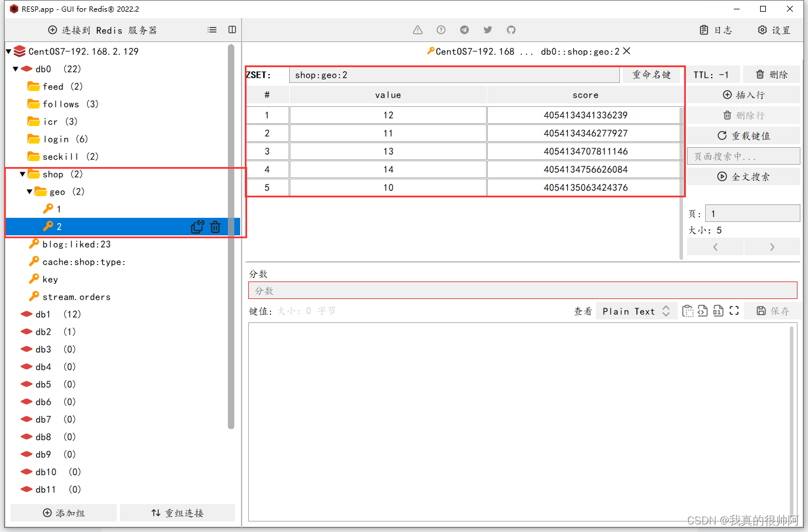Click the db1 database icon
This screenshot has width=808, height=532.
(26, 314)
